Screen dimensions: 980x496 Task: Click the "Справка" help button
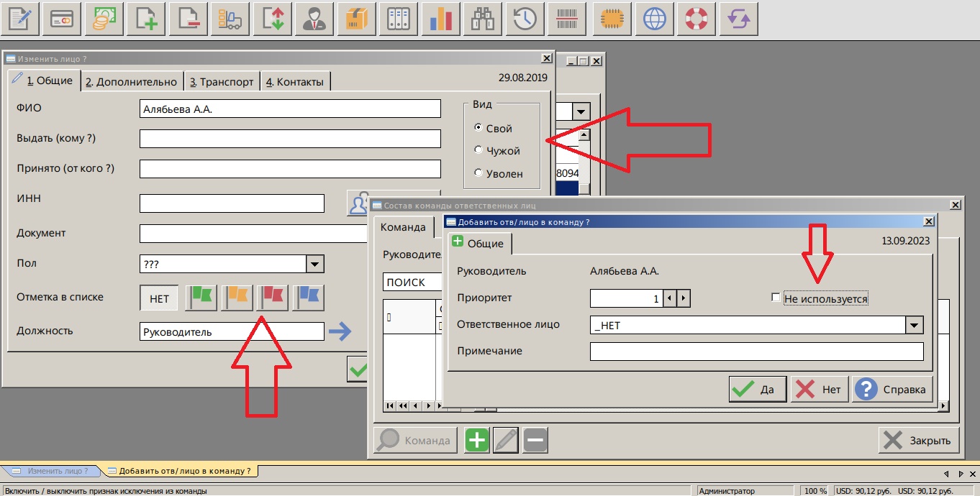893,390
